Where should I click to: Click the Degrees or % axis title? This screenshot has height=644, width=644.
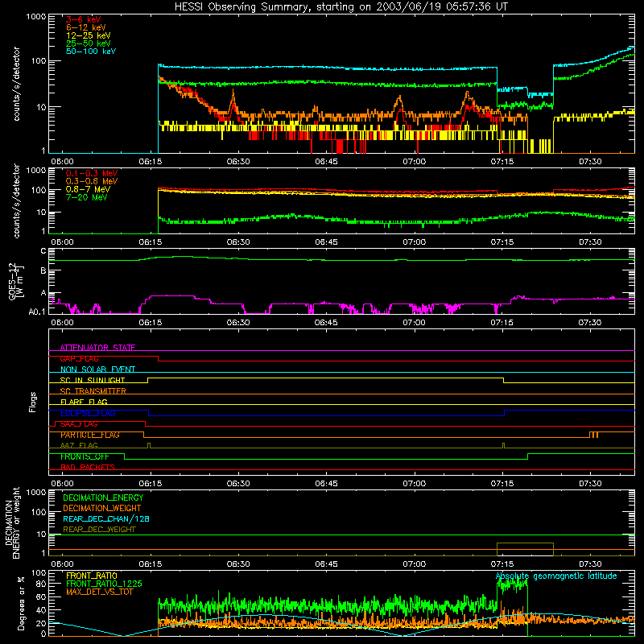(20, 604)
